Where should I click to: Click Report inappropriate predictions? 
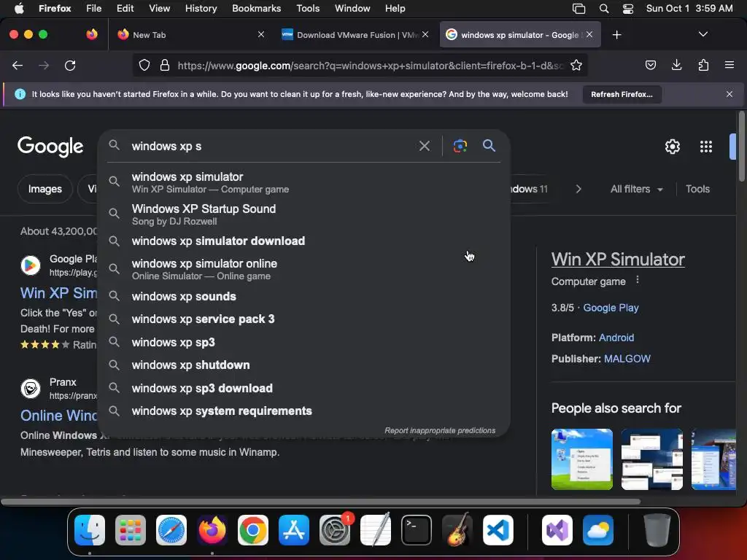coord(440,430)
